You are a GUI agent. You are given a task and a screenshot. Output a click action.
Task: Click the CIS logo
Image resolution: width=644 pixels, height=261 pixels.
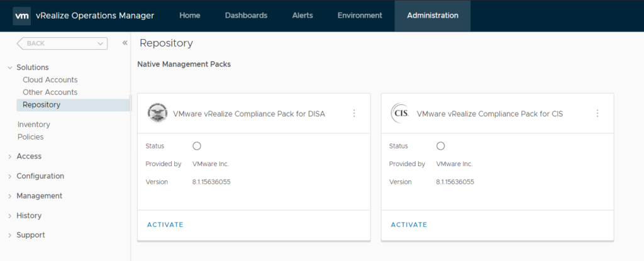(399, 113)
